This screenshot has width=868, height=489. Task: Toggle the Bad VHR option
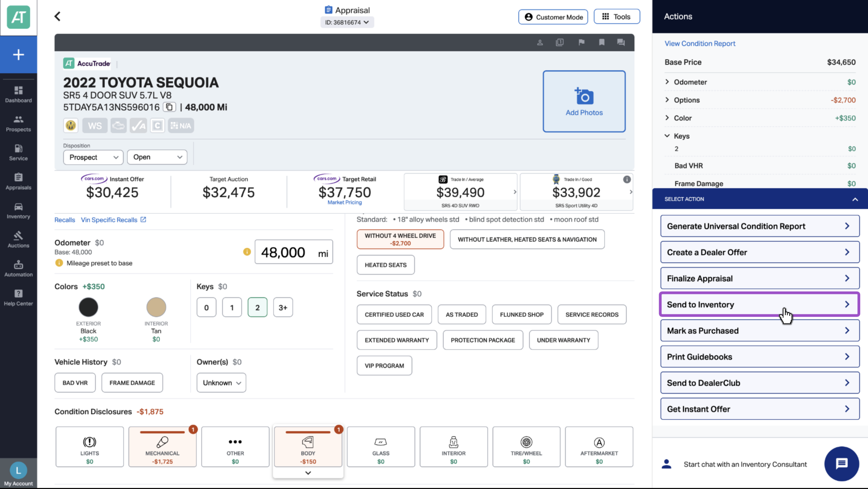(x=75, y=383)
